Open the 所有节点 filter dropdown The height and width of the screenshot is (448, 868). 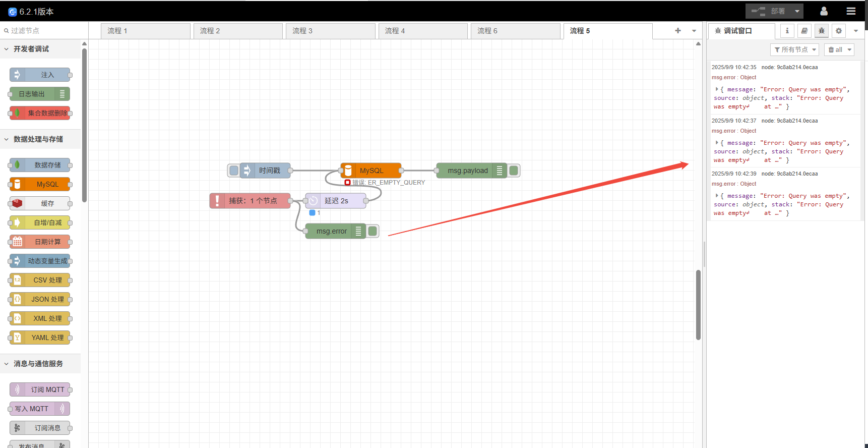click(795, 49)
